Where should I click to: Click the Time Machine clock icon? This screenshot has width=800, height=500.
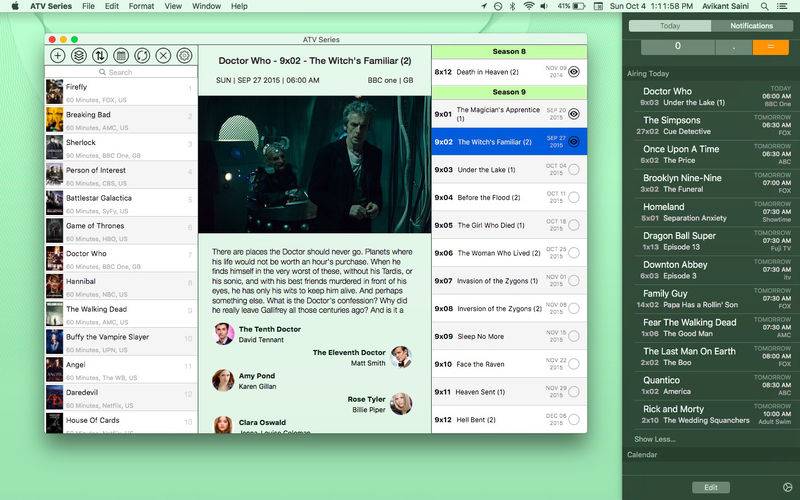click(498, 6)
